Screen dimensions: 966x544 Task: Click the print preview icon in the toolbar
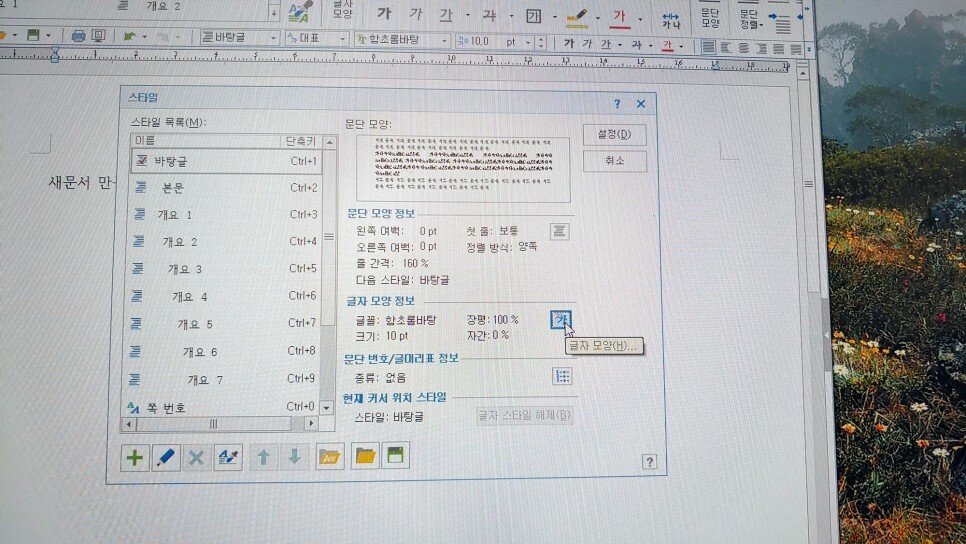[99, 36]
